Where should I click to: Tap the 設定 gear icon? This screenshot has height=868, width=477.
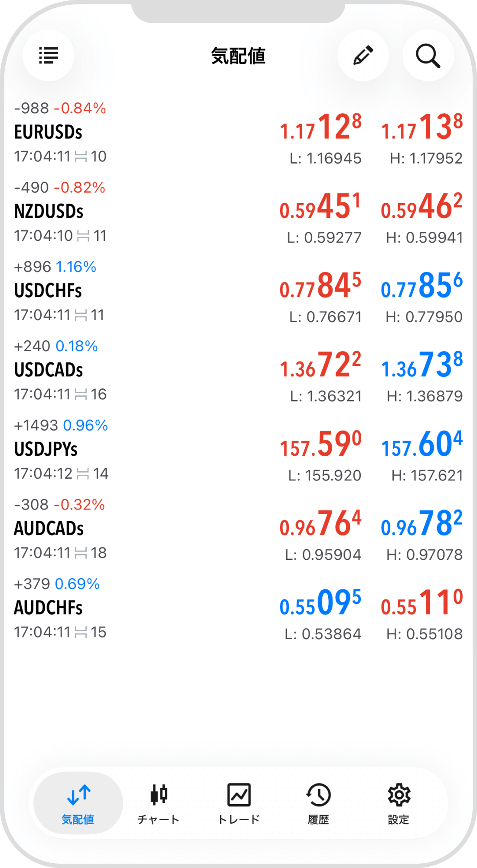(399, 795)
